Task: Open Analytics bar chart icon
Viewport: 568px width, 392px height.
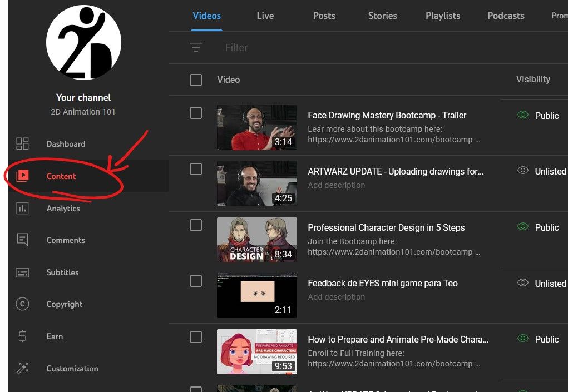Action: coord(22,209)
